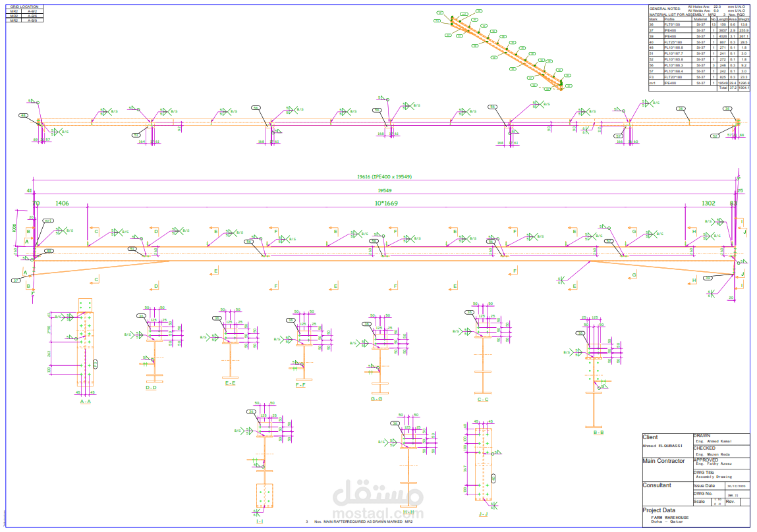Click the detail balloon on section C-C
Viewport: 757px width, 532px height.
pos(469,312)
